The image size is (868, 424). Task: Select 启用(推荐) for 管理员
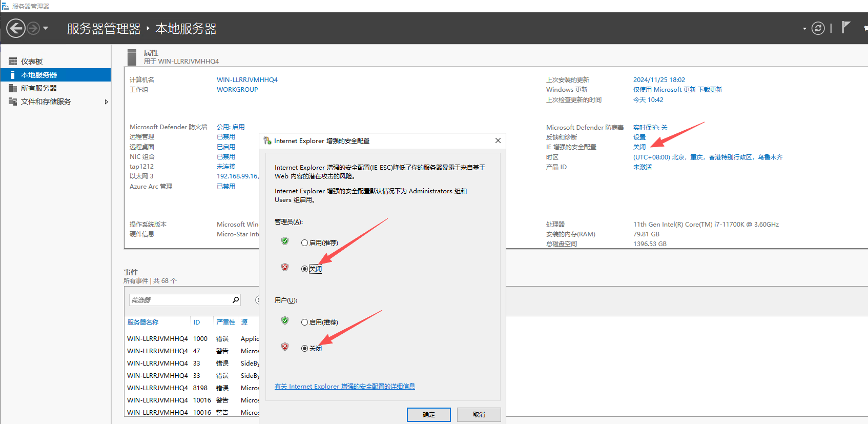tap(305, 243)
